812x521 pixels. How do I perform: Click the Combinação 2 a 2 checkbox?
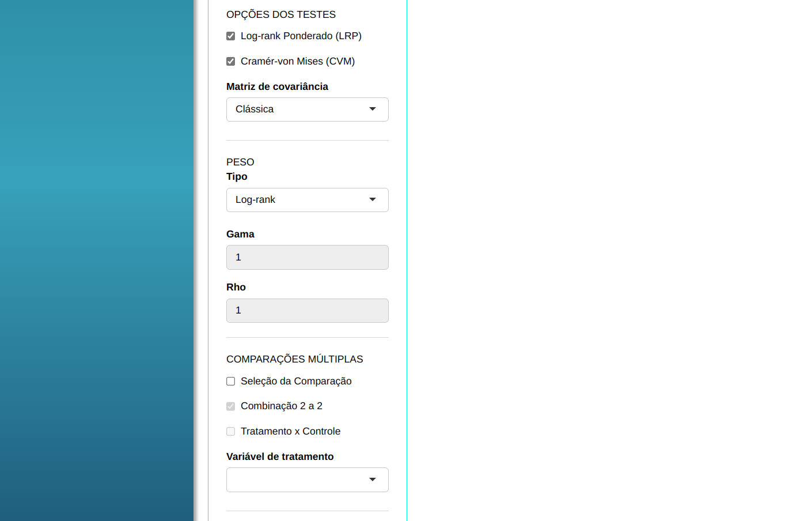pyautogui.click(x=231, y=406)
